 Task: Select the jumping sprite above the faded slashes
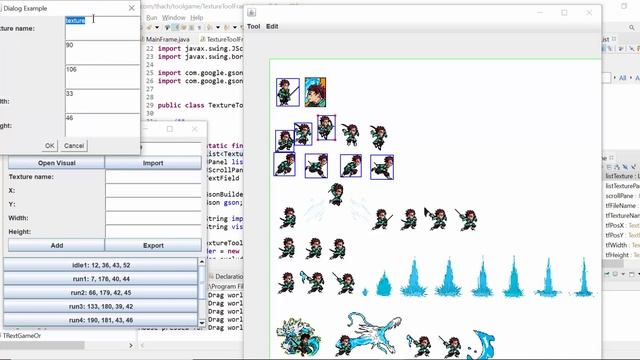[x=336, y=194]
